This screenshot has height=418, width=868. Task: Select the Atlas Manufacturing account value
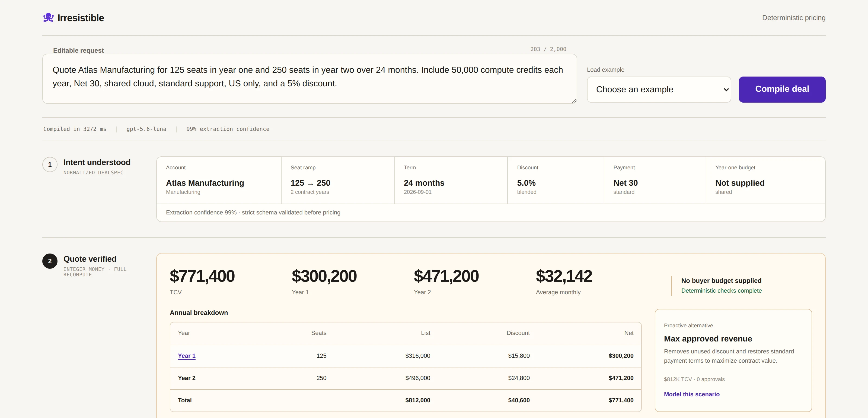coord(205,183)
